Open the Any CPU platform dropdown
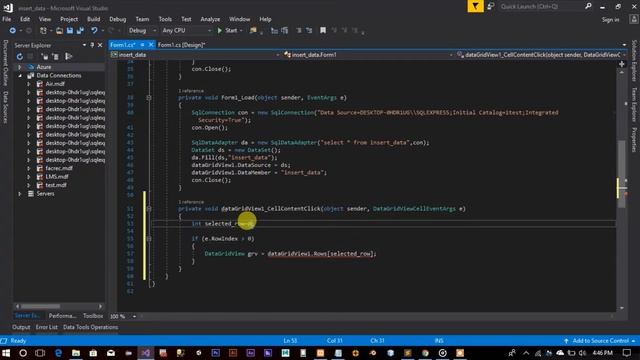The width and height of the screenshot is (640, 360). (x=187, y=31)
